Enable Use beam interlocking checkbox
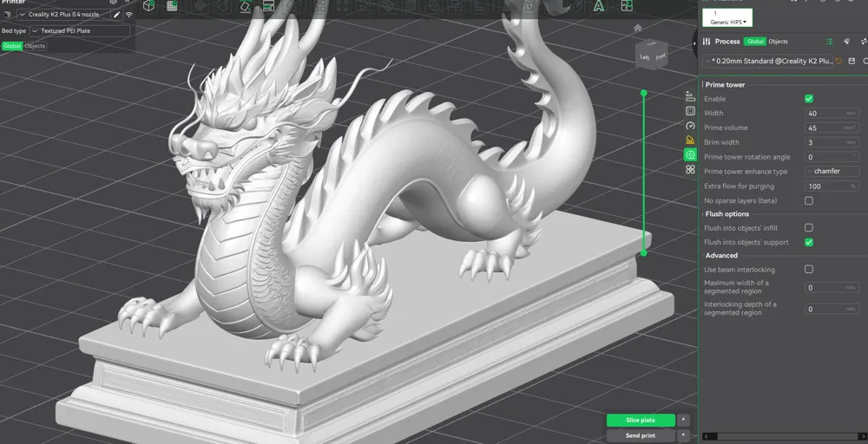Screen dimensions: 868x444 coord(809,270)
